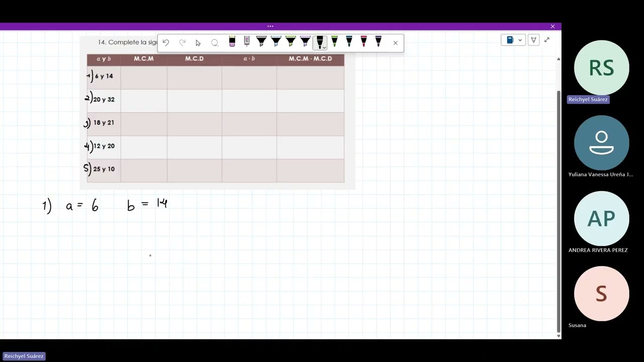Click the scroll up arrow
Screen dimensions: 644x362
[x=558, y=59]
